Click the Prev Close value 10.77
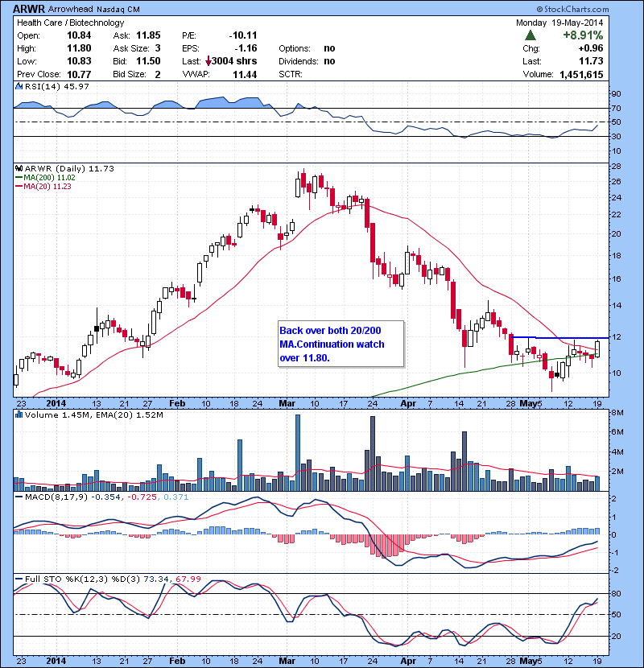644x668 pixels. click(79, 75)
